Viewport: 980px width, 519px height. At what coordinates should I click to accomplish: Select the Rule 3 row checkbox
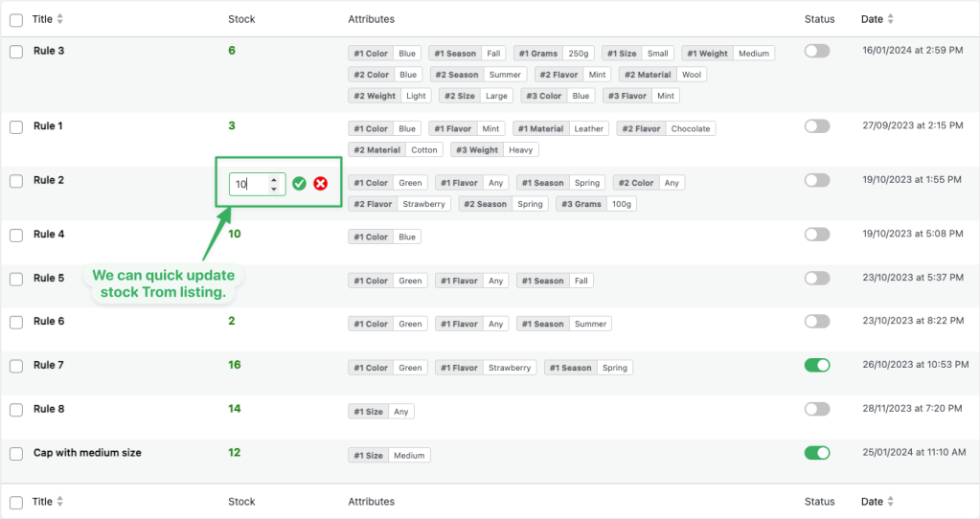[16, 52]
